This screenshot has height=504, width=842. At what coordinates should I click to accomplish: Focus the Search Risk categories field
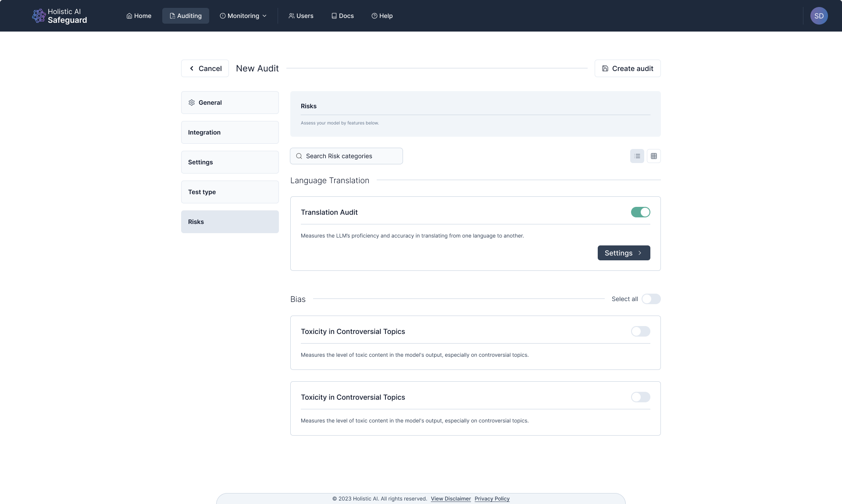click(351, 156)
